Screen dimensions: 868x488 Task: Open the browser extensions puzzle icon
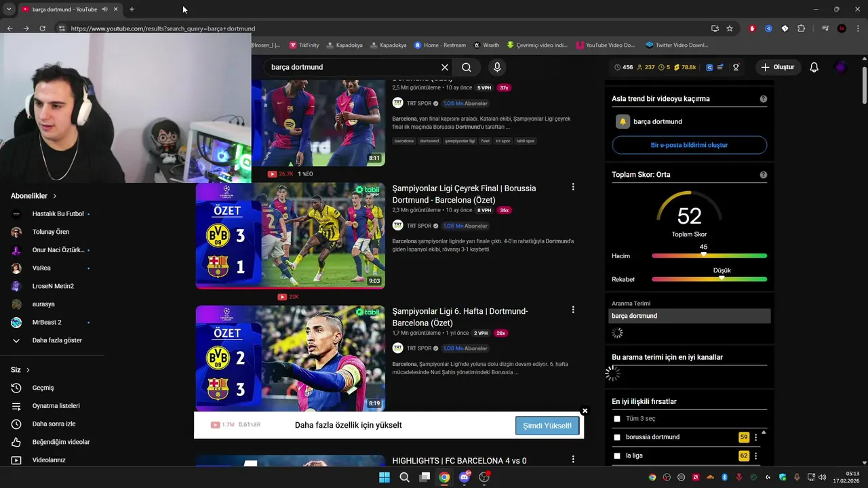(802, 28)
